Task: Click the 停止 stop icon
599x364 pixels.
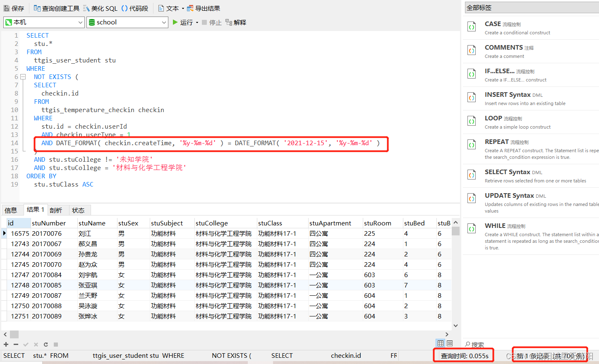Action: 204,22
